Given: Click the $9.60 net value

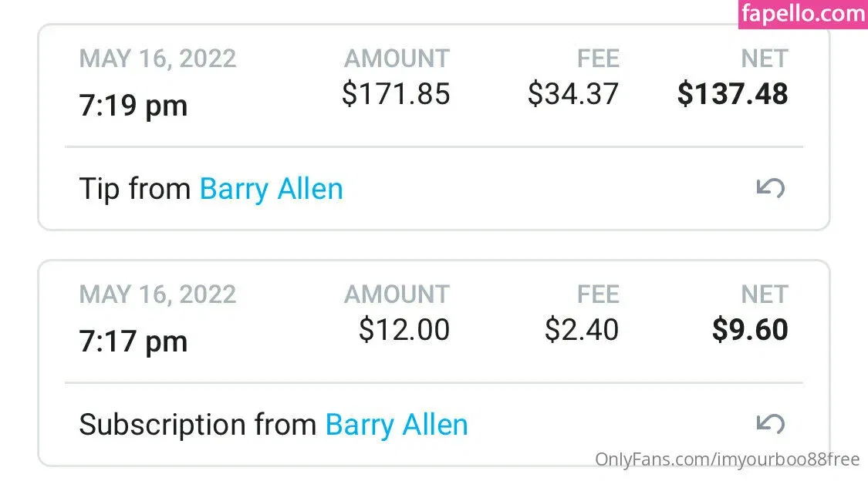Looking at the screenshot, I should [749, 330].
